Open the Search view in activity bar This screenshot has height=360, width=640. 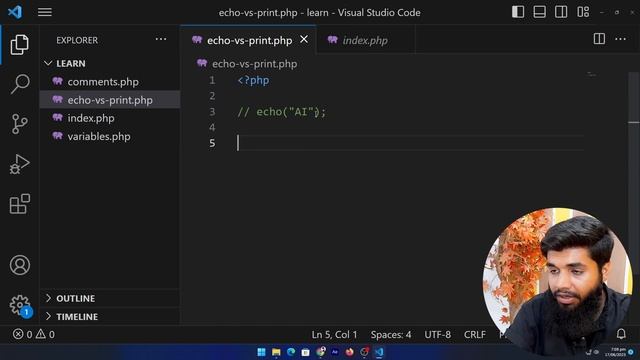pos(20,84)
